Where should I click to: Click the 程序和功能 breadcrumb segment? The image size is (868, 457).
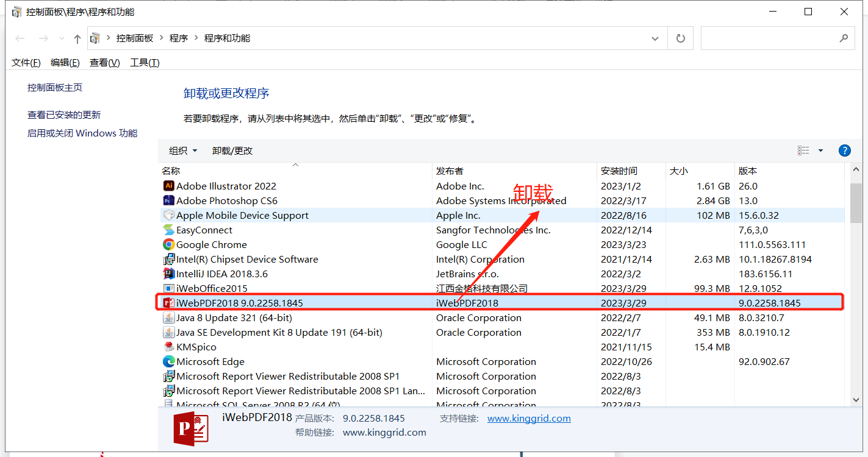pyautogui.click(x=227, y=38)
